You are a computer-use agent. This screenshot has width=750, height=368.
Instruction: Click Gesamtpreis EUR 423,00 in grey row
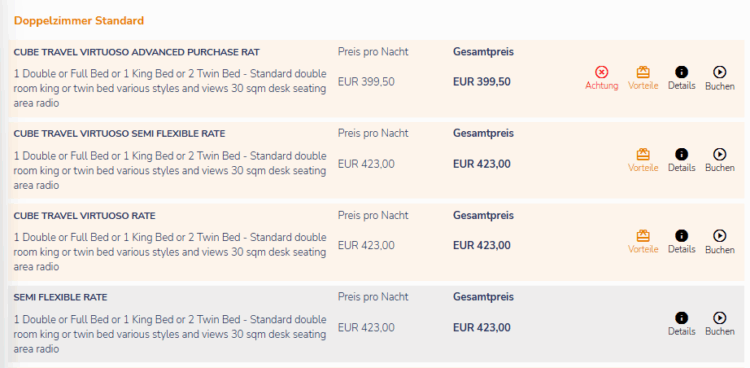(482, 328)
